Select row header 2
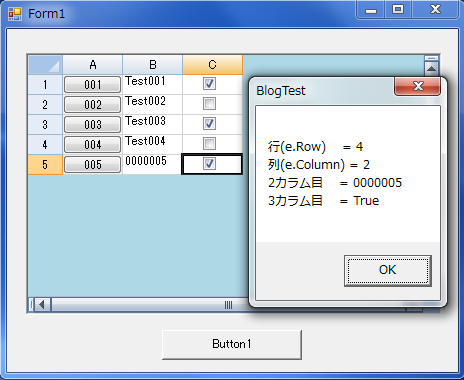Viewport: 464px width, 380px height. coord(45,105)
